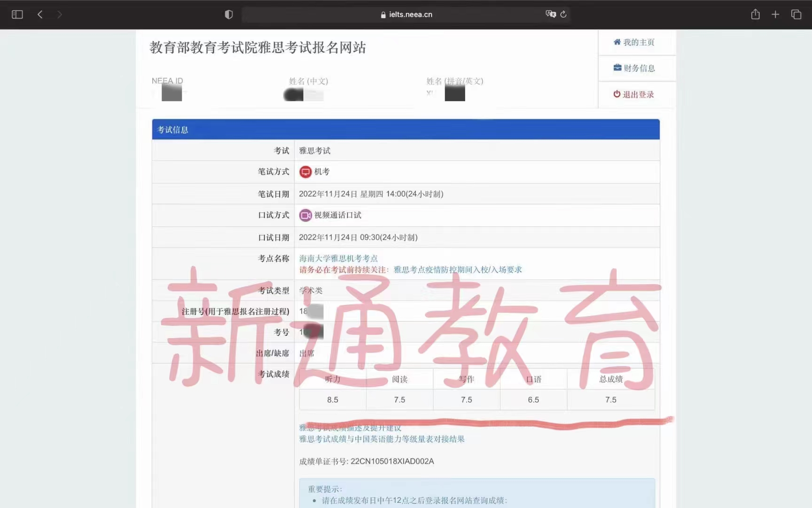This screenshot has height=508, width=812.
Task: Open 我的主页 in the side menu
Action: click(634, 42)
